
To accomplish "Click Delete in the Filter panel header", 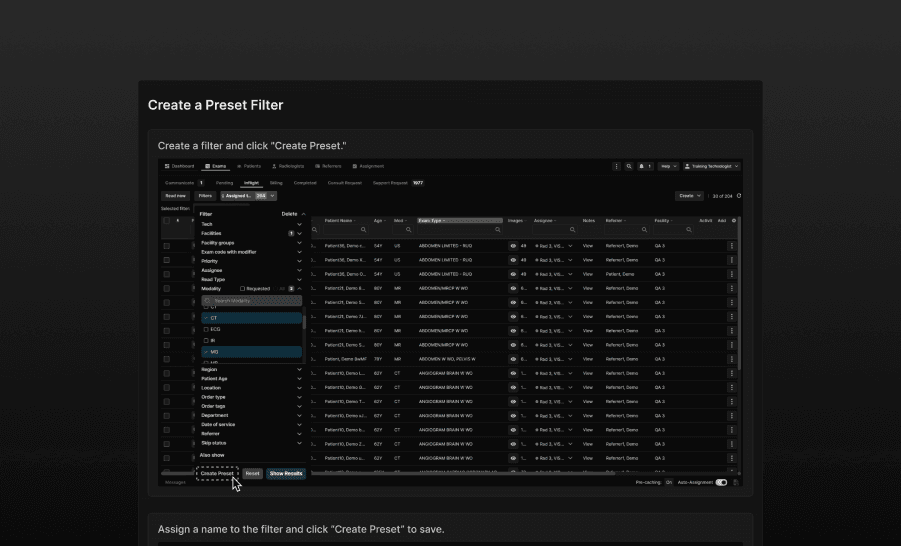I will point(289,214).
